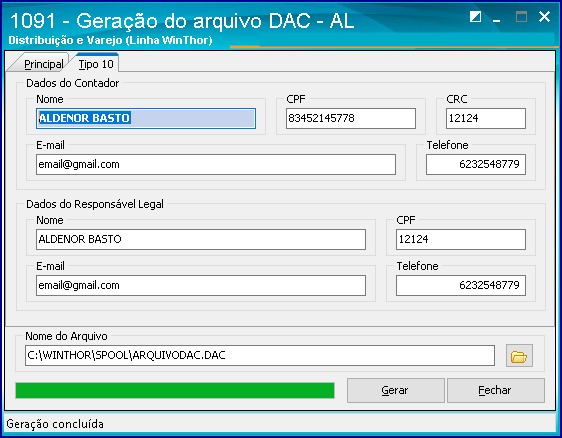Focus Contador Nome field ALDENOR BASTO
The width and height of the screenshot is (562, 438).
pos(146,118)
